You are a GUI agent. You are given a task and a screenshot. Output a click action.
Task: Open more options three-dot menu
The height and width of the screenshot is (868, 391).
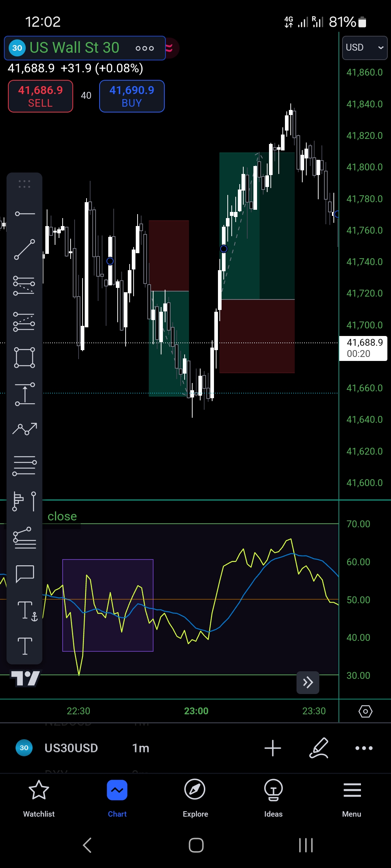[x=364, y=748]
